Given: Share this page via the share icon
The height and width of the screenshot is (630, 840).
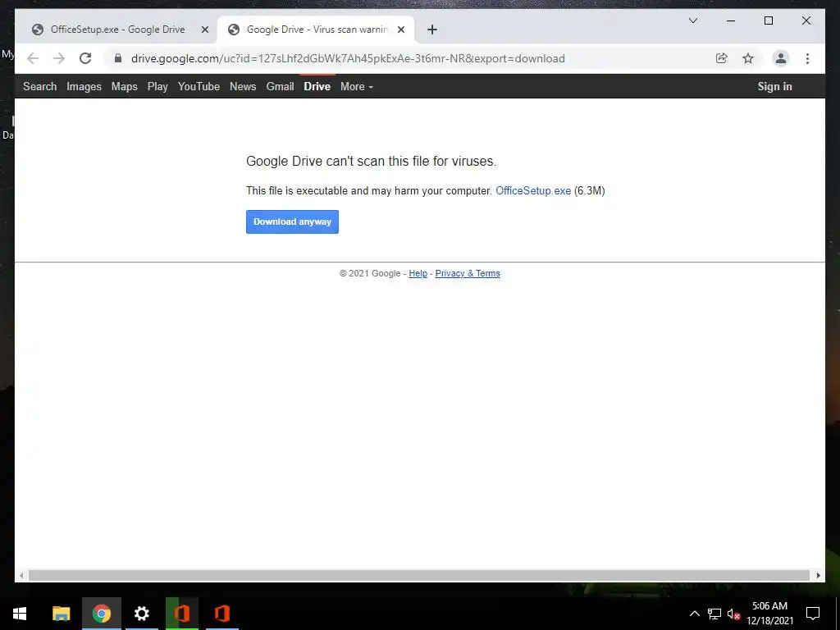Looking at the screenshot, I should pyautogui.click(x=722, y=58).
